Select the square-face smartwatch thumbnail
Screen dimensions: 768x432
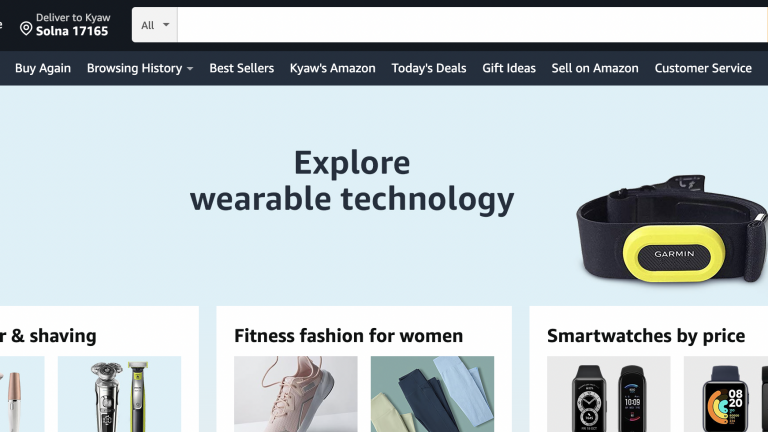(x=726, y=394)
